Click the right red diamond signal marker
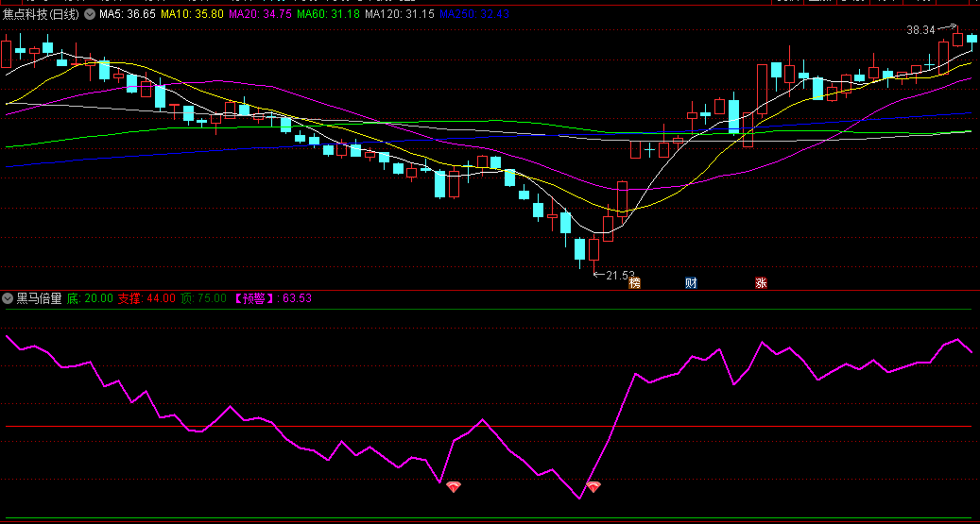The image size is (980, 524). (593, 487)
